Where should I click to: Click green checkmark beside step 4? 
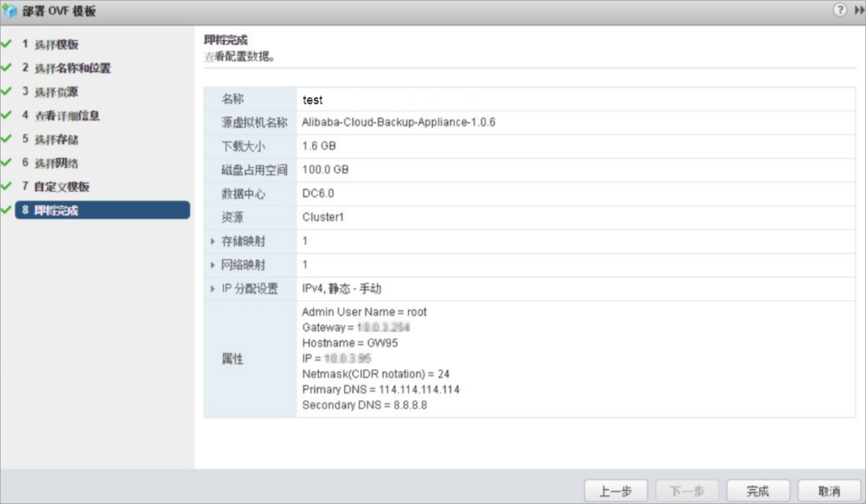(x=7, y=115)
